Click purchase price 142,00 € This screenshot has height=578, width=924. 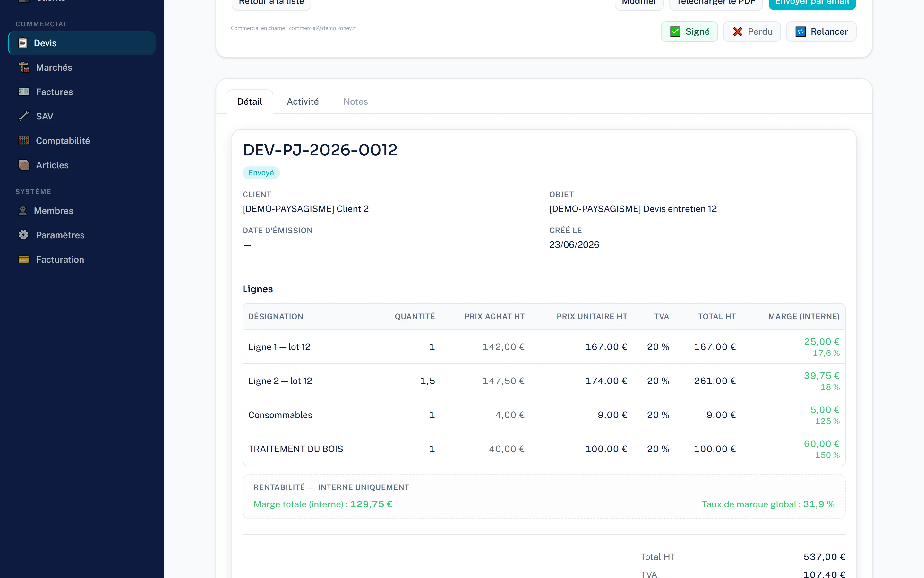[x=504, y=347]
